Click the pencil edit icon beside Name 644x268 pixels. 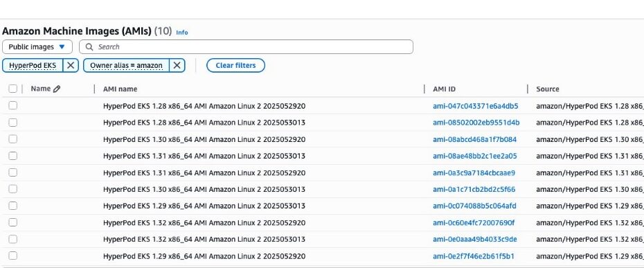click(57, 89)
